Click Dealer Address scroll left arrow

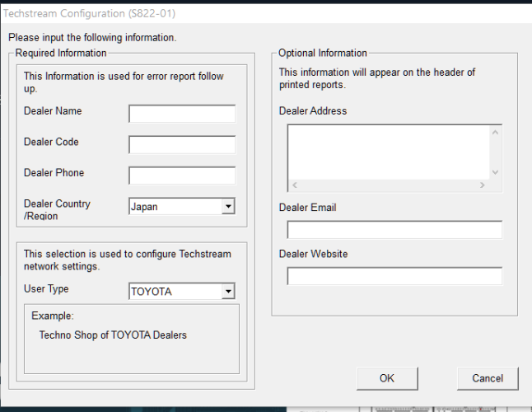point(295,185)
